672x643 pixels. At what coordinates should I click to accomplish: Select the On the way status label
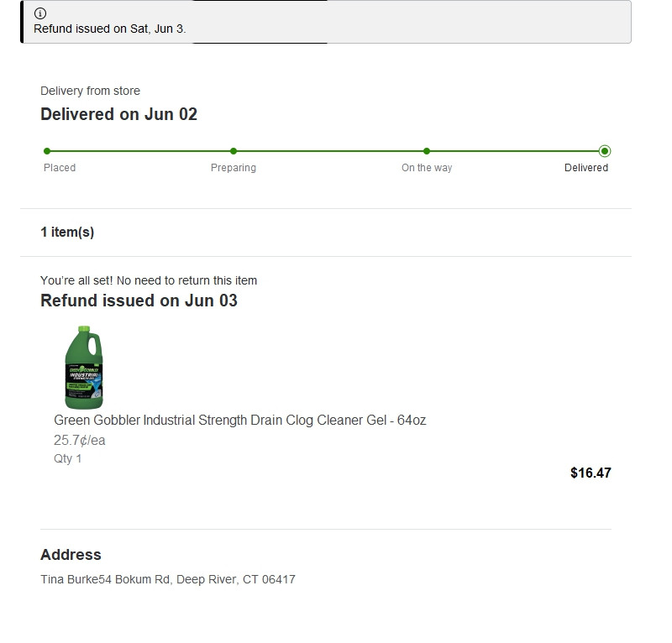click(x=427, y=168)
